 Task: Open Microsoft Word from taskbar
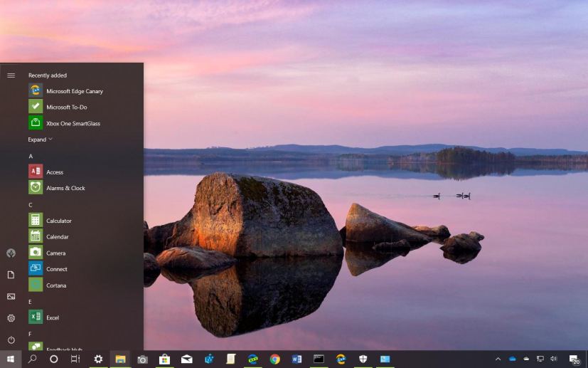click(296, 359)
